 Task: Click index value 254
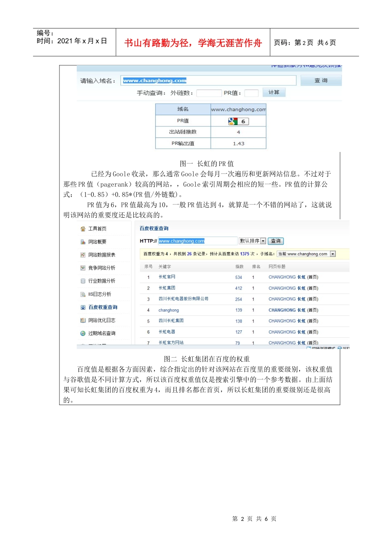point(239,299)
